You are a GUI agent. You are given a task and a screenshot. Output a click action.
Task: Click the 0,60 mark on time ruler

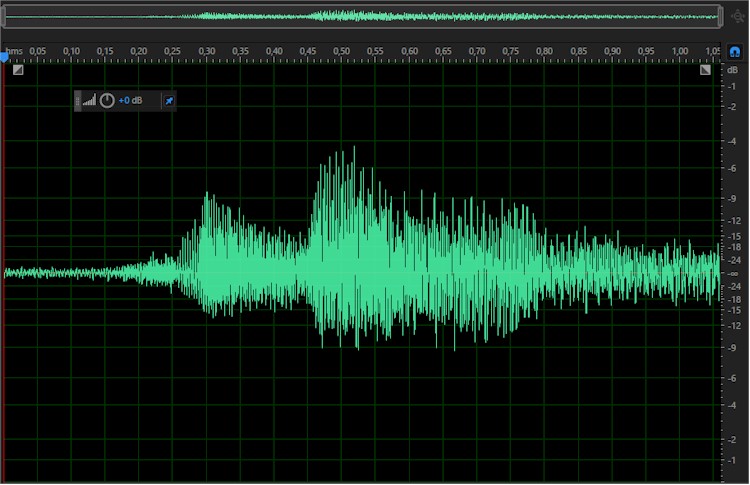click(409, 51)
